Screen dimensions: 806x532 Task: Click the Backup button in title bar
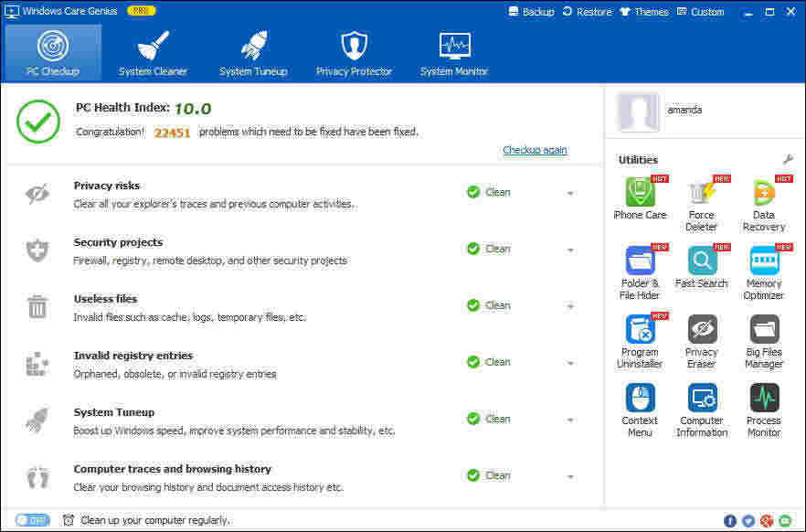531,11
